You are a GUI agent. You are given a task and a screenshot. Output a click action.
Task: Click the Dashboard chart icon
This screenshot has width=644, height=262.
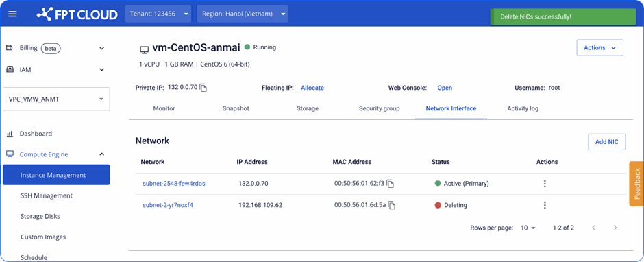10,134
